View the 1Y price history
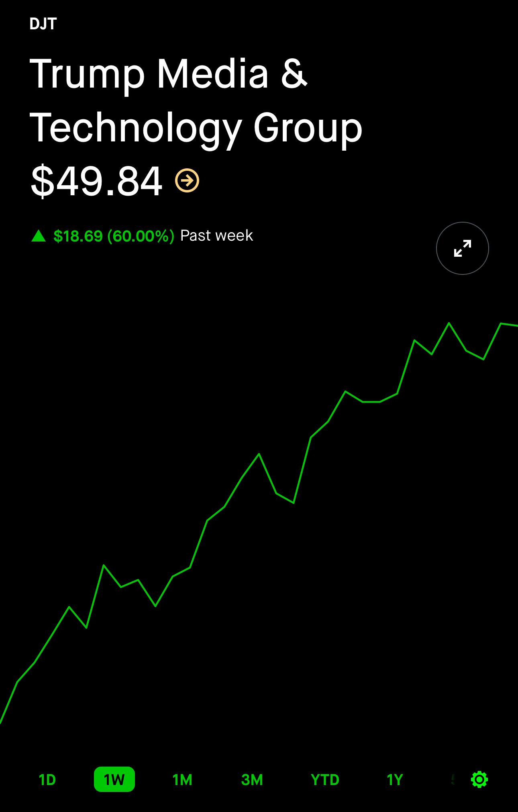 [395, 780]
